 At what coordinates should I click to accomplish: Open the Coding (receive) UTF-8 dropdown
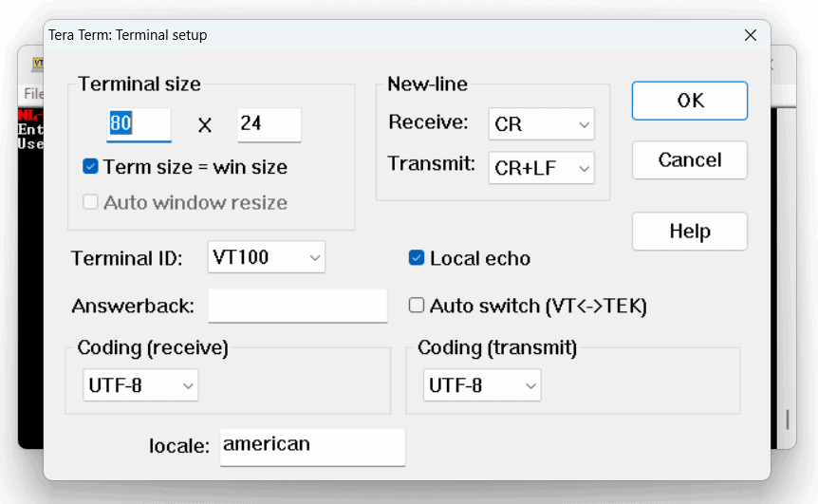140,385
